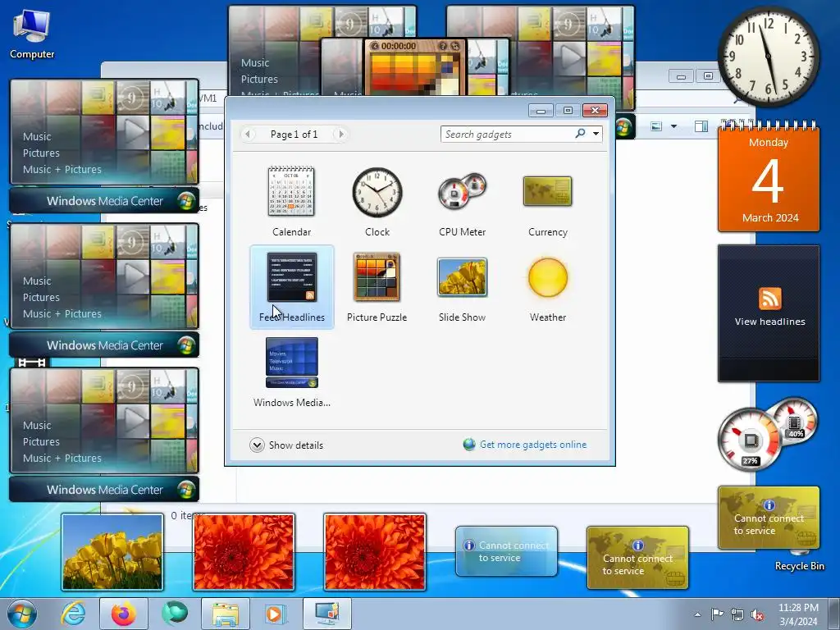Click the orange March 2024 calendar gadget

[769, 177]
